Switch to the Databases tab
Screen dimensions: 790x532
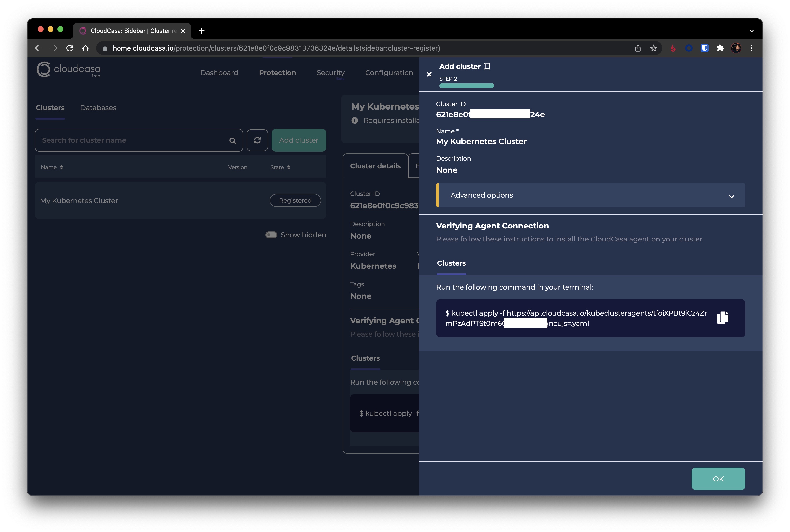(98, 108)
